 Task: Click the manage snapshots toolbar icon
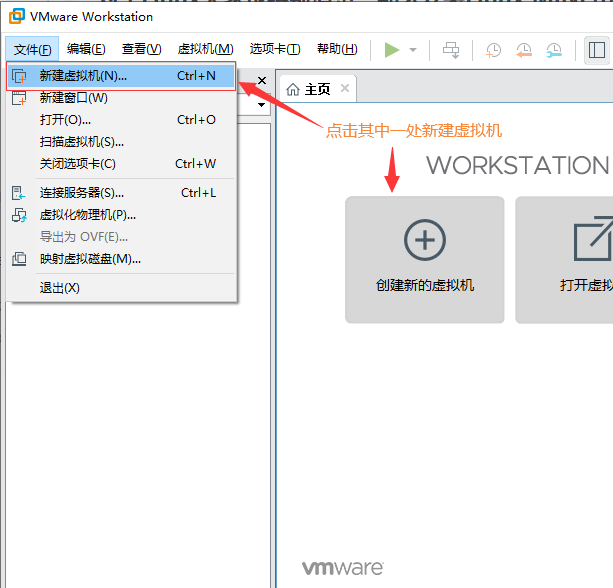click(554, 50)
